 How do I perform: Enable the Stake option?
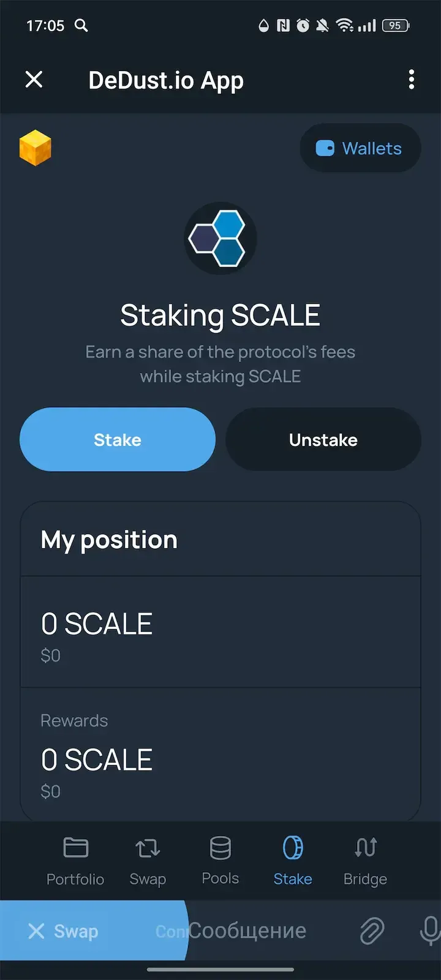click(x=118, y=439)
